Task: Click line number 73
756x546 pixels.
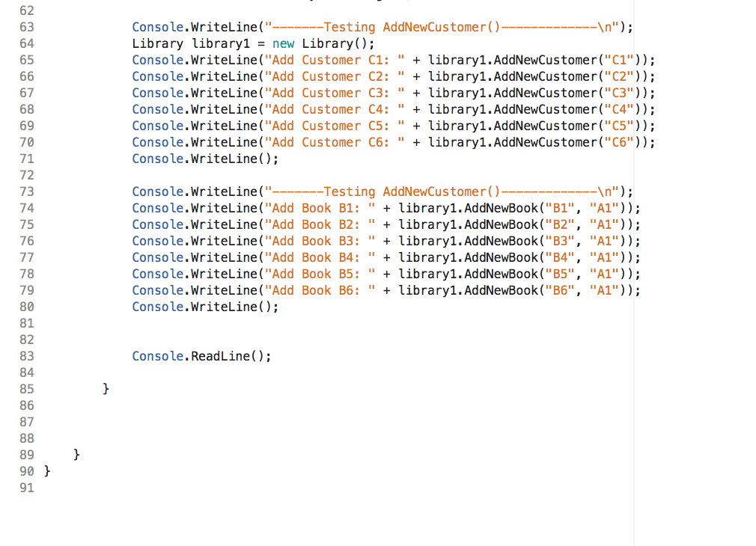Action: pyautogui.click(x=27, y=191)
